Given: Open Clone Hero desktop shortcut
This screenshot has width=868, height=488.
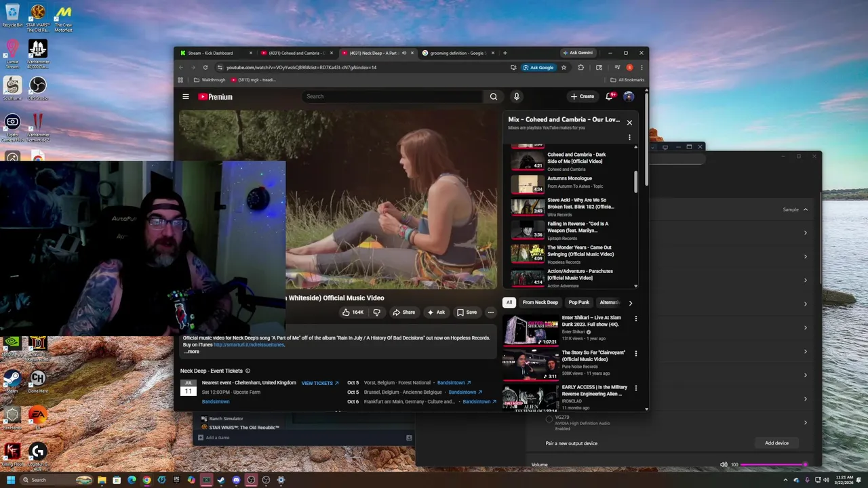Looking at the screenshot, I should [x=37, y=381].
